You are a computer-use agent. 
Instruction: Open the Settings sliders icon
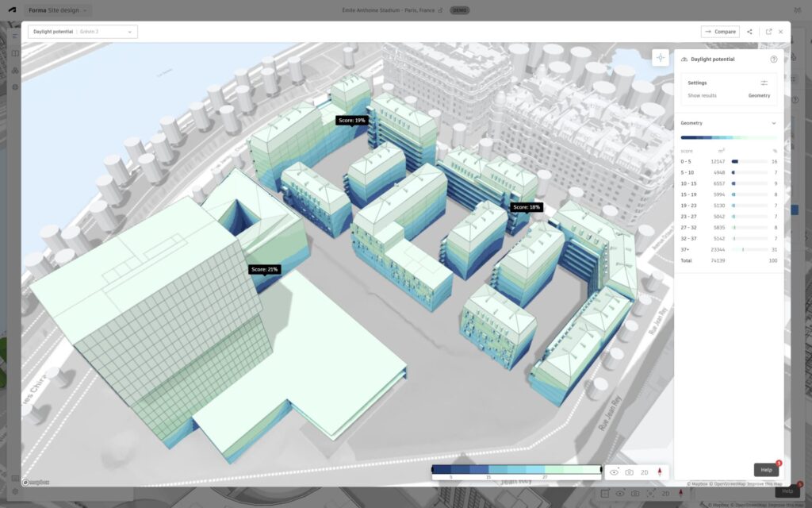pos(764,83)
